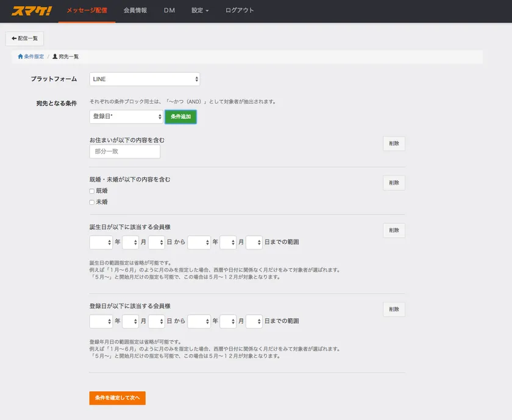Open the プラットフォーム LINE dropdown
Image resolution: width=512 pixels, height=420 pixels.
pyautogui.click(x=144, y=79)
